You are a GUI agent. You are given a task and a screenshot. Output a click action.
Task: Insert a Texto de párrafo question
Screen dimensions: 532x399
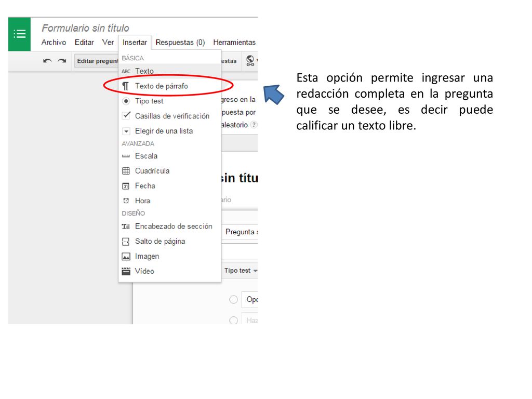coord(170,86)
